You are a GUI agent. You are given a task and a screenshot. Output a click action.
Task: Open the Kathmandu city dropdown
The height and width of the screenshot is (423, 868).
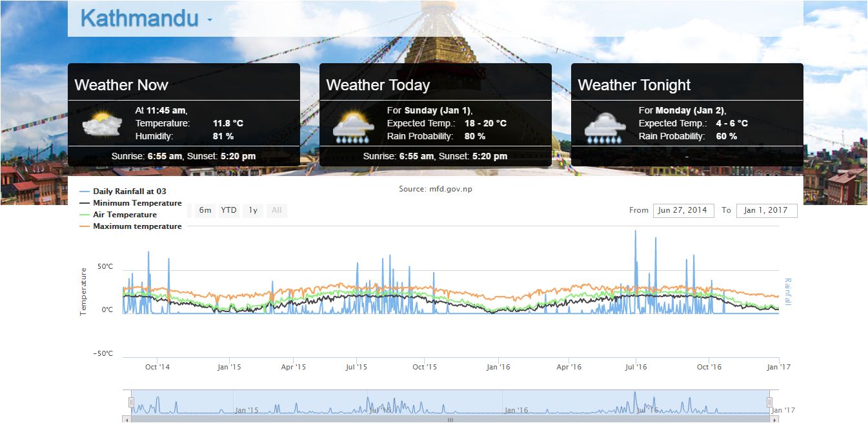[139, 19]
